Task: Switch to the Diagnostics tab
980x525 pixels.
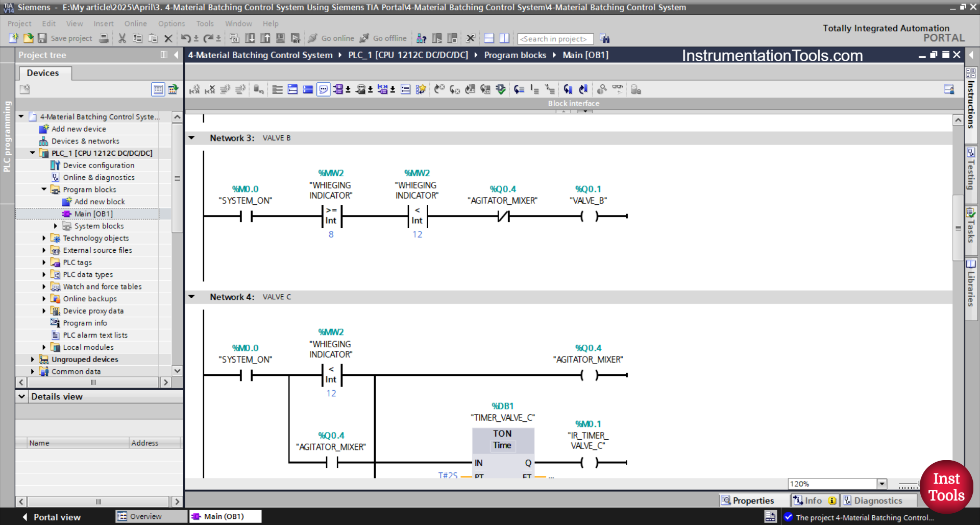Action: pos(879,500)
